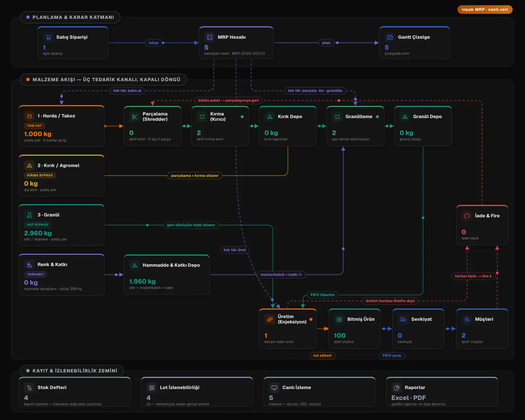Click the Lot İzlenebilirliği QR icon
Screen dimensions: 525x420
coord(152,388)
